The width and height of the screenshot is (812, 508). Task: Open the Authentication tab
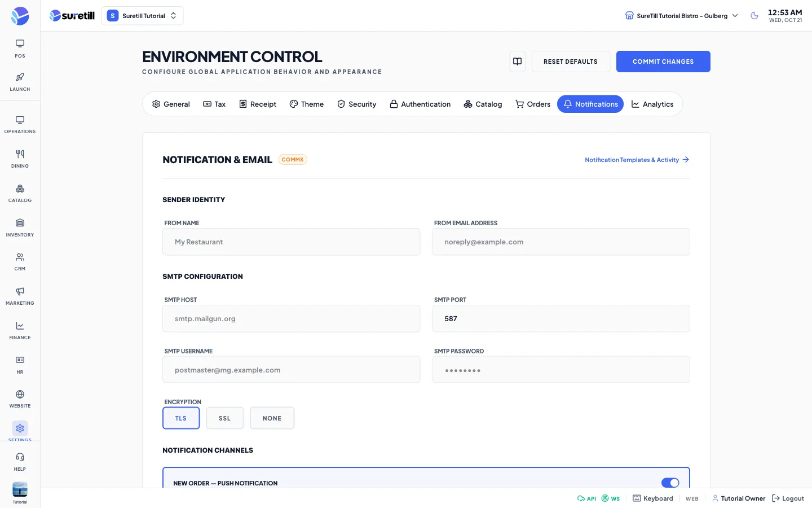420,104
